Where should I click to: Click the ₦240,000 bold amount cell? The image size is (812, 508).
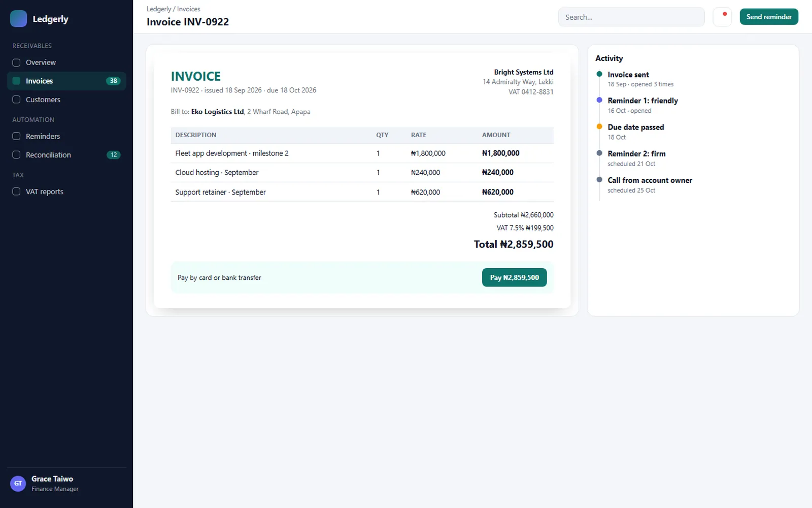pos(497,173)
